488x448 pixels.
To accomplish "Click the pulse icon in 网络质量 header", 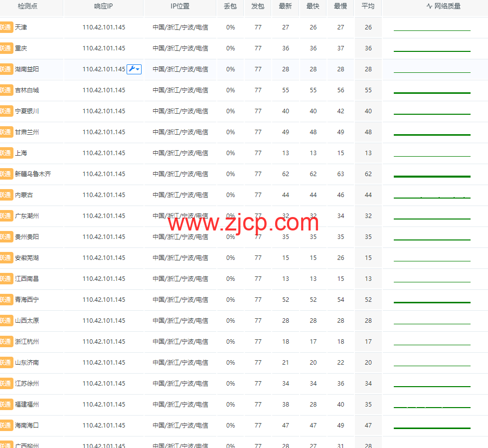I will coord(429,6).
